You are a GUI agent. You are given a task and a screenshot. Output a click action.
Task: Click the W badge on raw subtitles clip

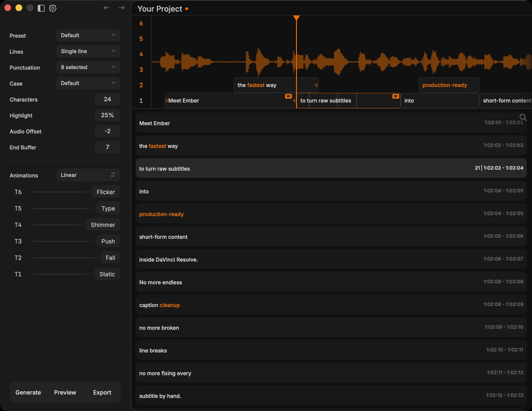tap(395, 96)
